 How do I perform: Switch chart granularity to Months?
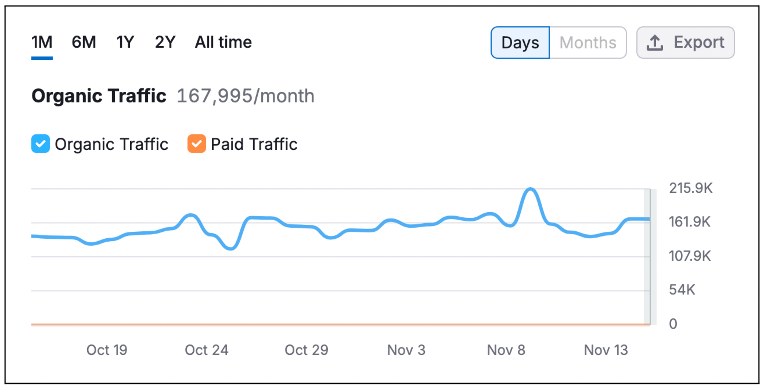click(588, 43)
